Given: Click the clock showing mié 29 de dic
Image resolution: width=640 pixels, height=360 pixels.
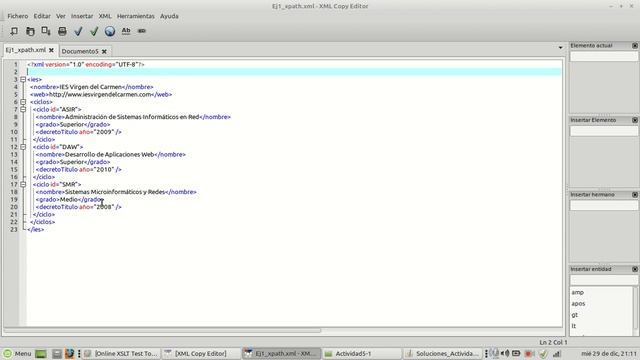Looking at the screenshot, I should pyautogui.click(x=609, y=353).
